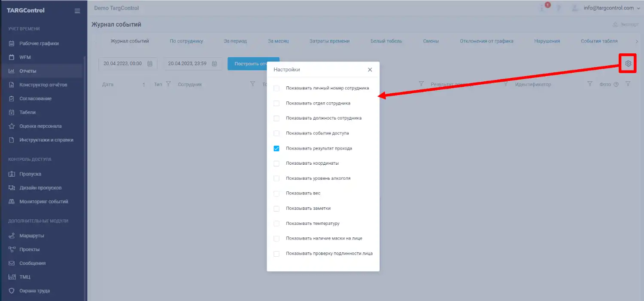644x301 pixels.
Task: Open Пропуска in the sidebar
Action: coord(30,174)
